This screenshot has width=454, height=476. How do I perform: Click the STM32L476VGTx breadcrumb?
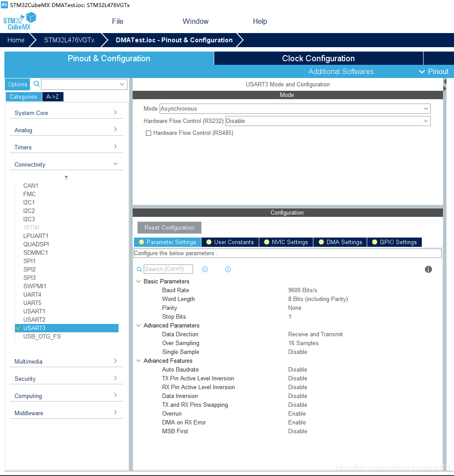pyautogui.click(x=69, y=40)
